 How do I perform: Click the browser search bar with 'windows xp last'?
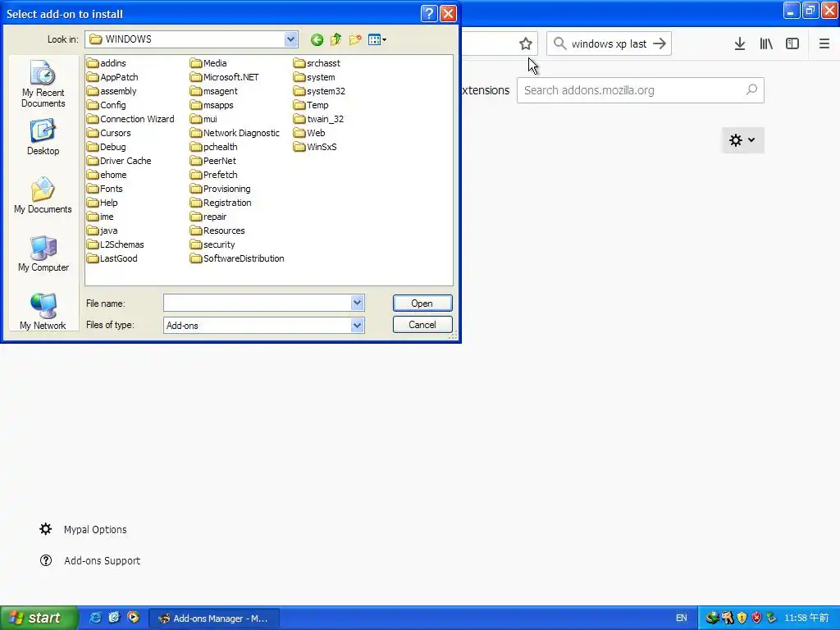(609, 44)
